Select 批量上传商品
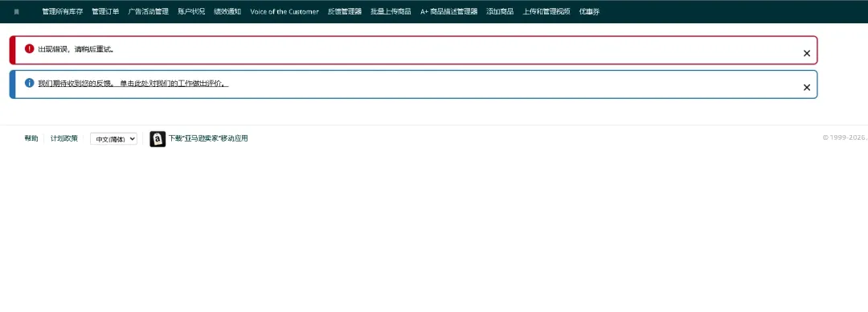Image resolution: width=868 pixels, height=312 pixels. click(391, 11)
